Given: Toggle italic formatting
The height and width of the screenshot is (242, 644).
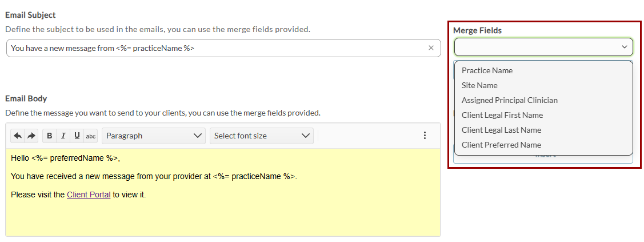Looking at the screenshot, I should pos(63,136).
